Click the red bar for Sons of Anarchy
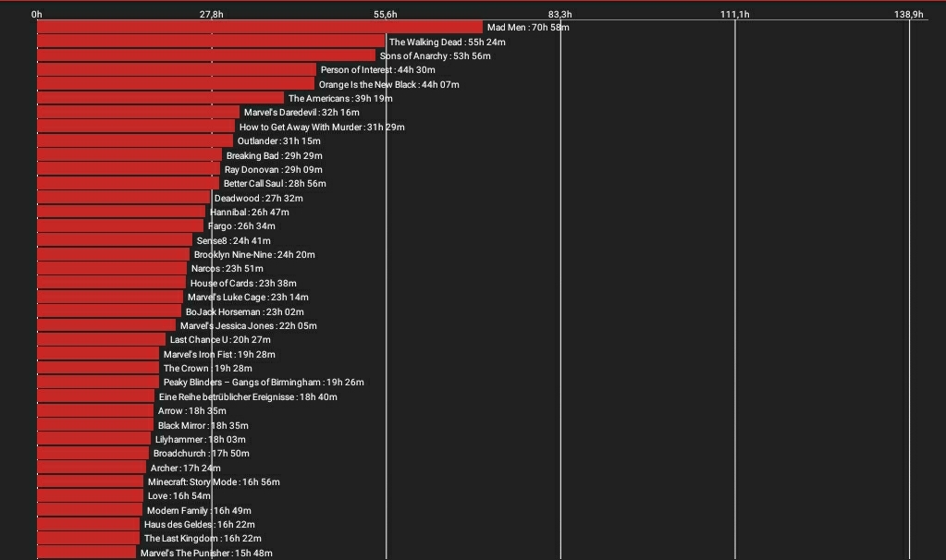 (206, 55)
